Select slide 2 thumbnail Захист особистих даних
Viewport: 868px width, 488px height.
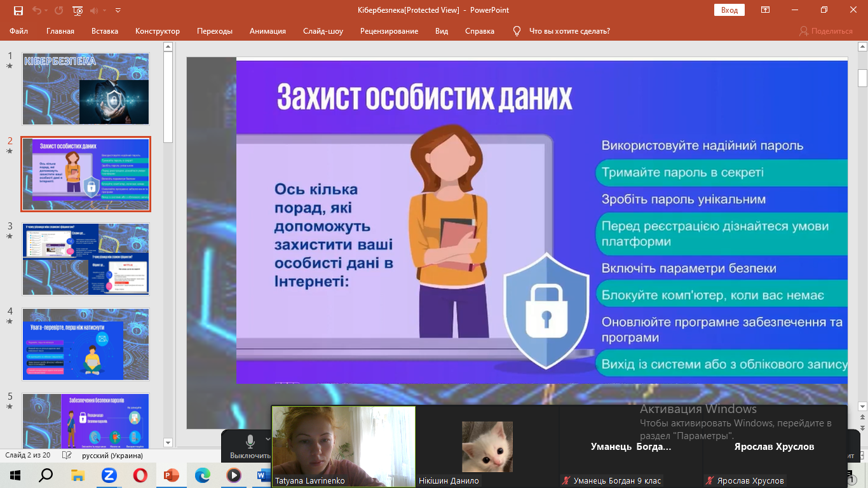86,173
